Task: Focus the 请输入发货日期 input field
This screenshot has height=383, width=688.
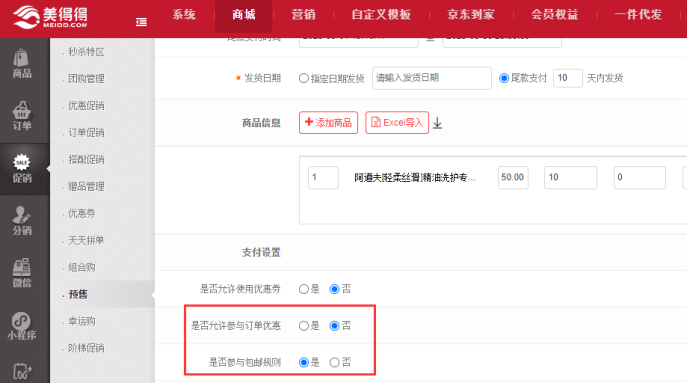Action: point(432,78)
